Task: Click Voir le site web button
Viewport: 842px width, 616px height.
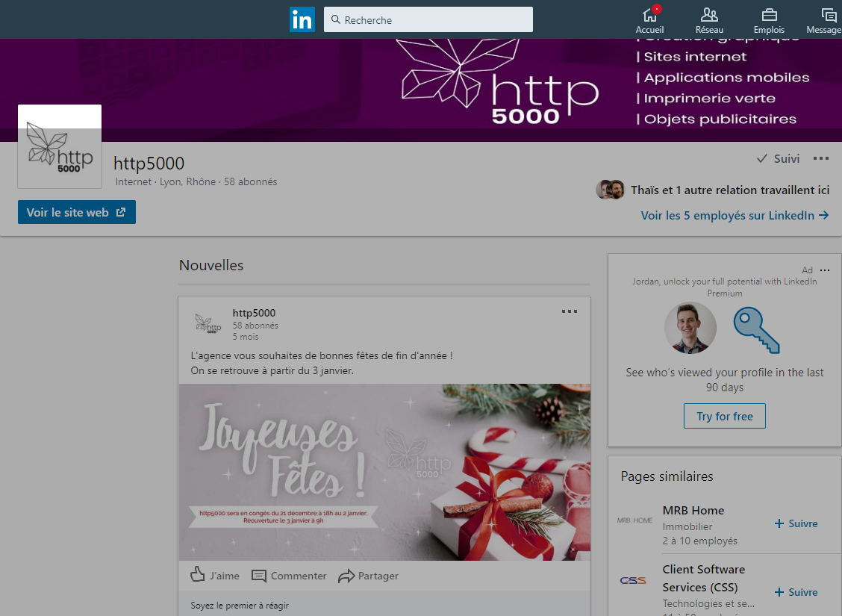Action: [x=77, y=212]
